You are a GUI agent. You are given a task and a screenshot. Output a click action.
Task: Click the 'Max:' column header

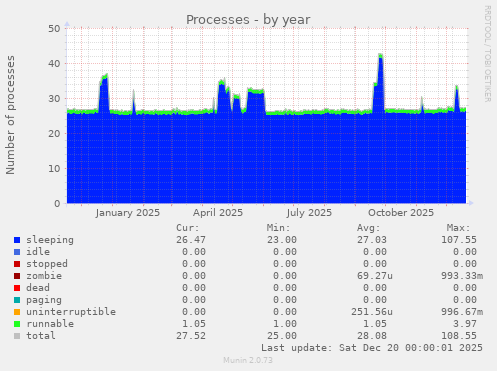point(459,228)
